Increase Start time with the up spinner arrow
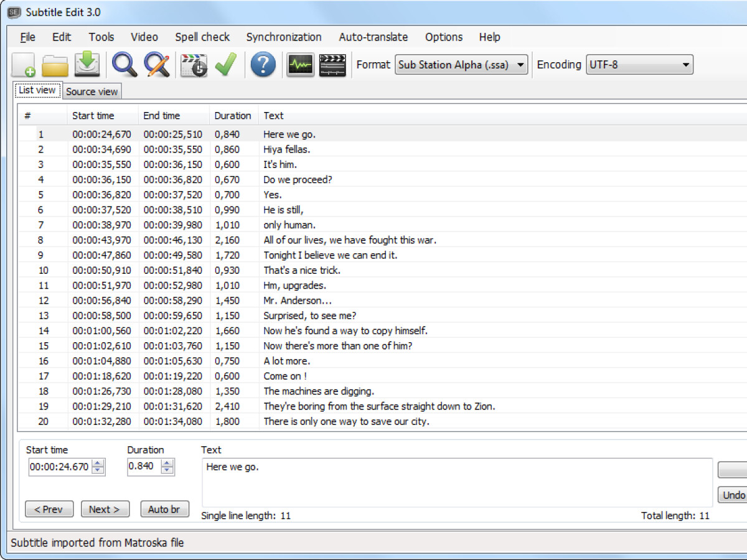This screenshot has width=747, height=560. tap(98, 463)
